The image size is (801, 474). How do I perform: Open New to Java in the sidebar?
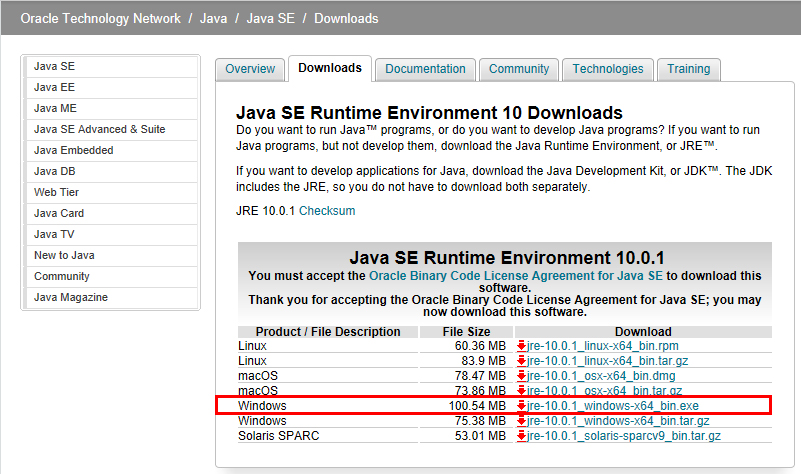coord(111,255)
